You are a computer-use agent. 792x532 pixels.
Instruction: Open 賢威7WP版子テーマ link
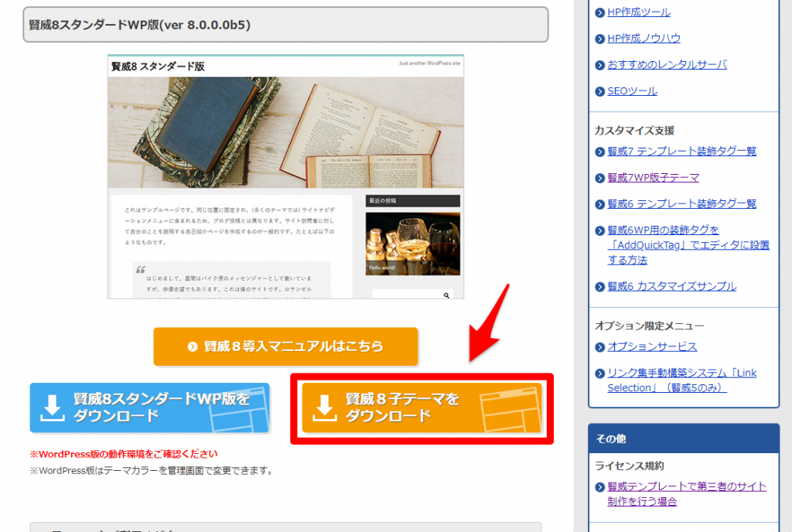tap(653, 177)
